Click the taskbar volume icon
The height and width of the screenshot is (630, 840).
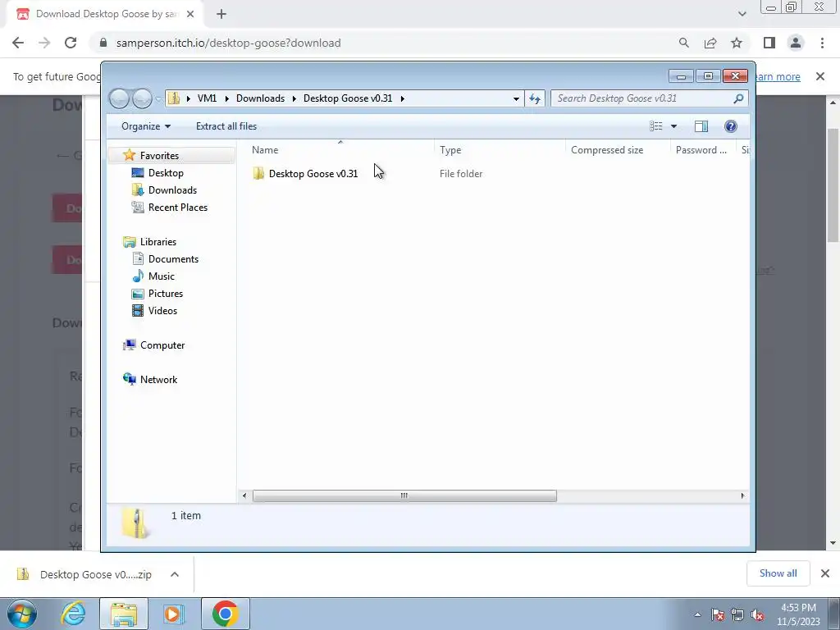[x=757, y=615]
